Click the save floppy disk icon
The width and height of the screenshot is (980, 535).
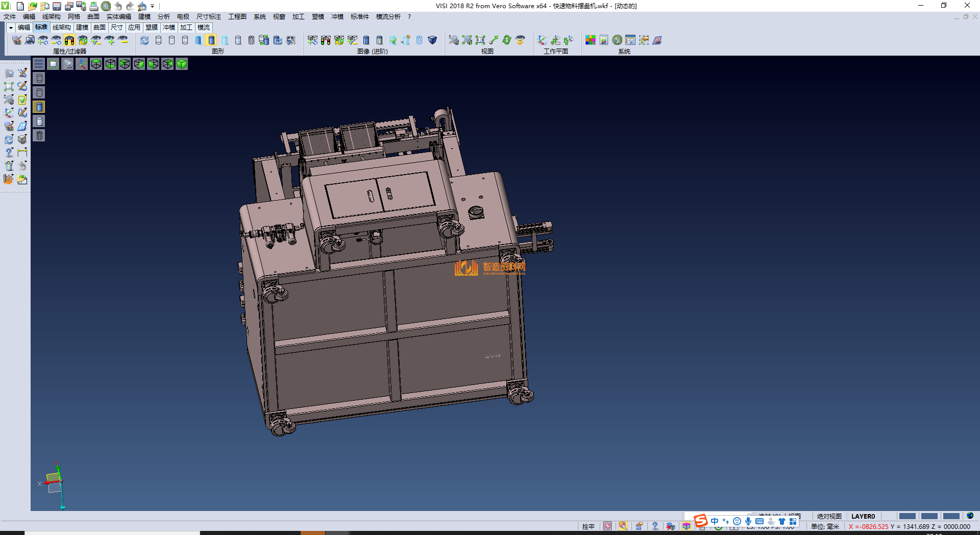click(57, 6)
